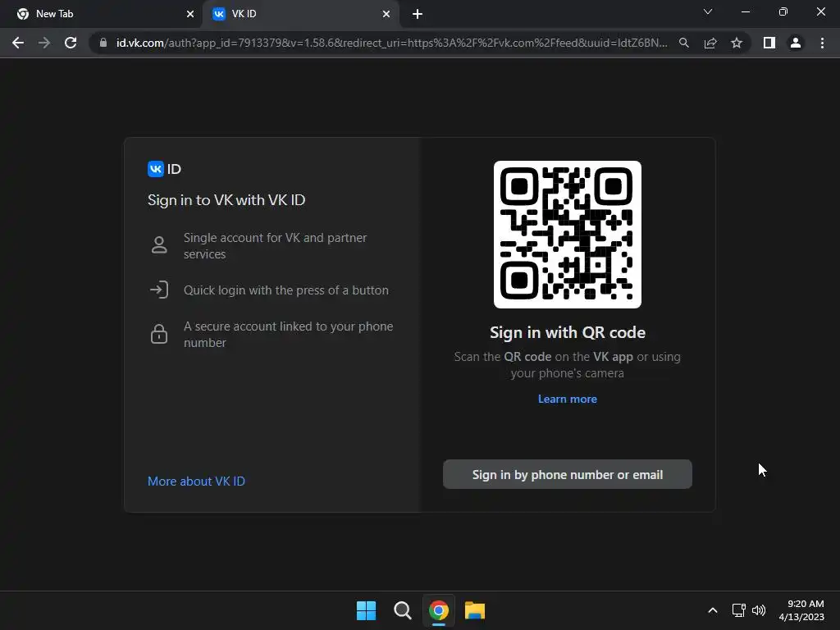Screen dimensions: 840x630
Task: Click the 'Sign in to VK with VK ID' heading
Action: coord(226,200)
